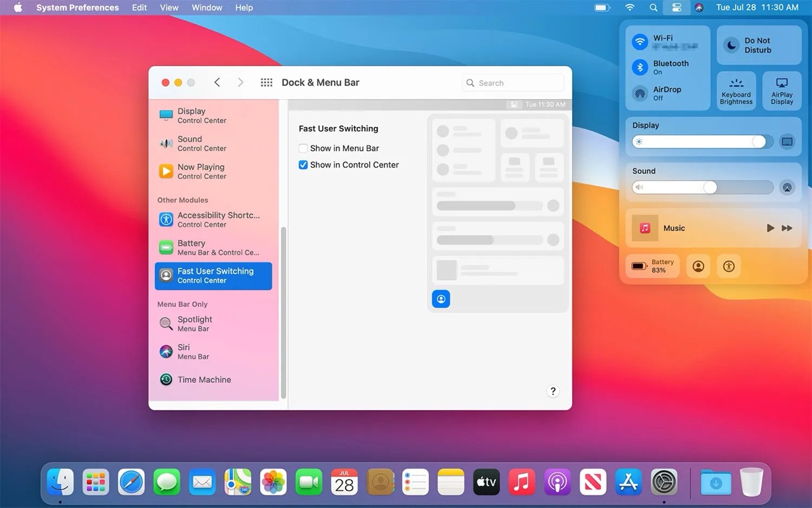Click Wi-Fi status icon in menu bar
Viewport: 812px width, 508px height.
point(630,8)
